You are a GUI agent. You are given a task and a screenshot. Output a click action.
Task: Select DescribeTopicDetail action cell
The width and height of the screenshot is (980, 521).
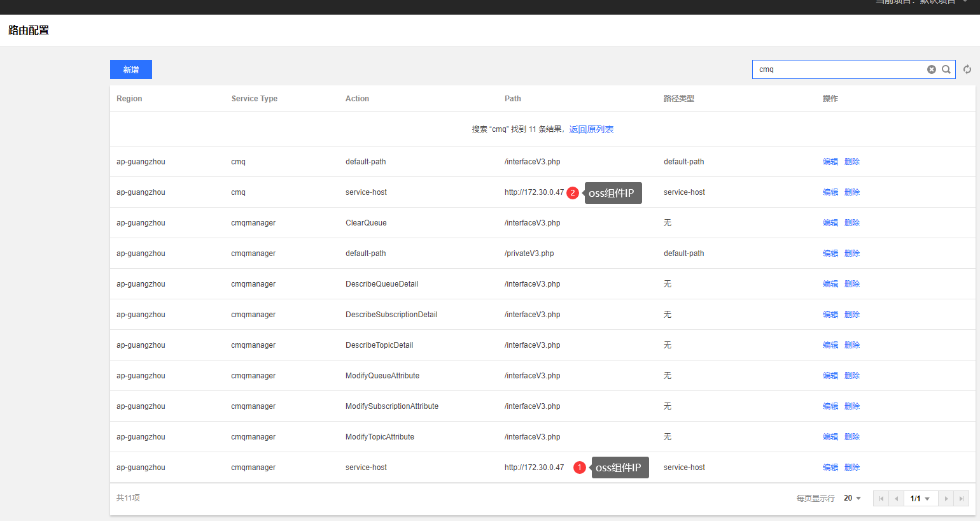coord(379,345)
